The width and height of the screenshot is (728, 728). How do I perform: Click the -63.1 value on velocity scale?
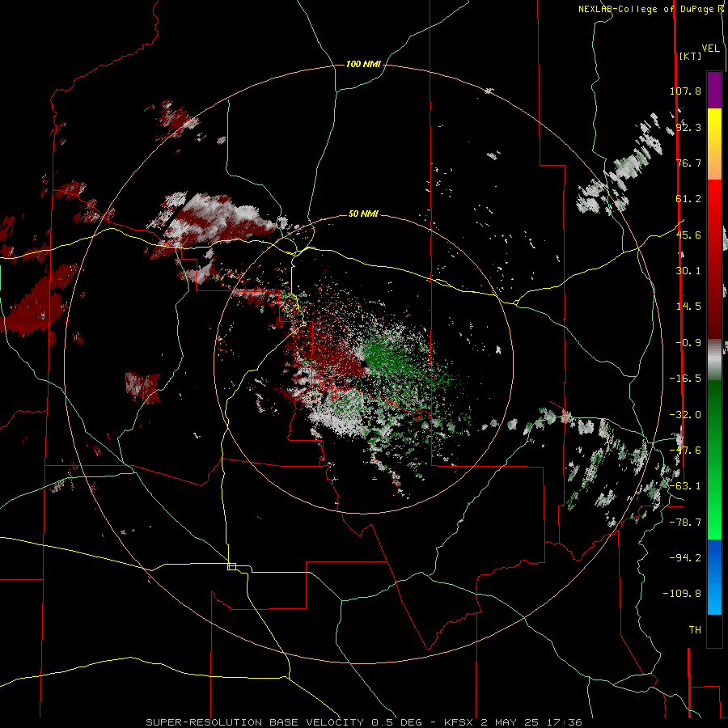685,486
